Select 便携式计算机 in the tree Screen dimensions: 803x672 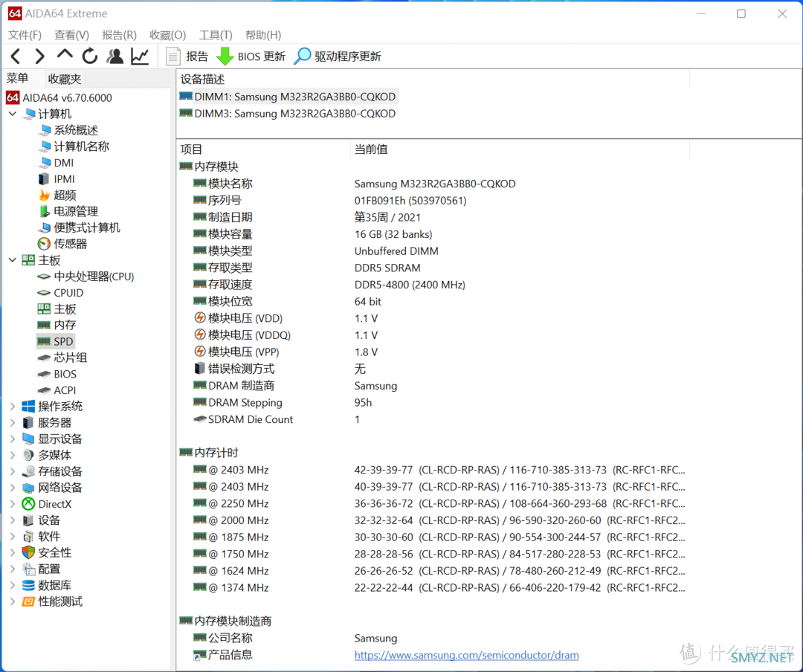point(80,227)
